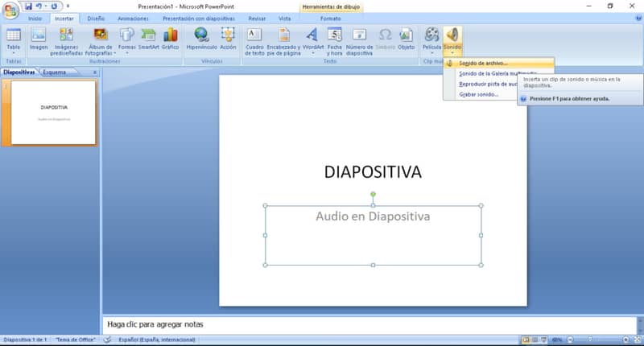The height and width of the screenshot is (346, 644).
Task: Start slide show from the status bar icon
Action: click(x=544, y=340)
